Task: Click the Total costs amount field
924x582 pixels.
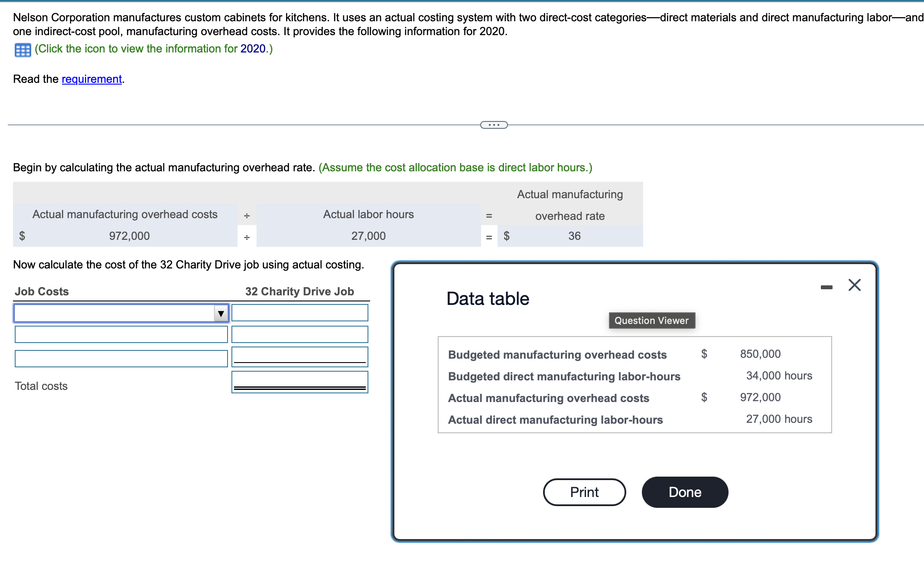Action: 299,380
